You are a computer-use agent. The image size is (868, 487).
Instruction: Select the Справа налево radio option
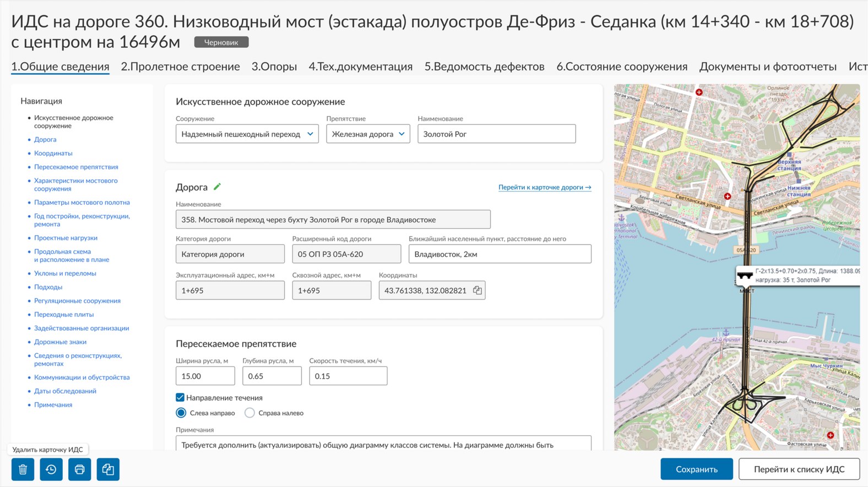click(249, 413)
